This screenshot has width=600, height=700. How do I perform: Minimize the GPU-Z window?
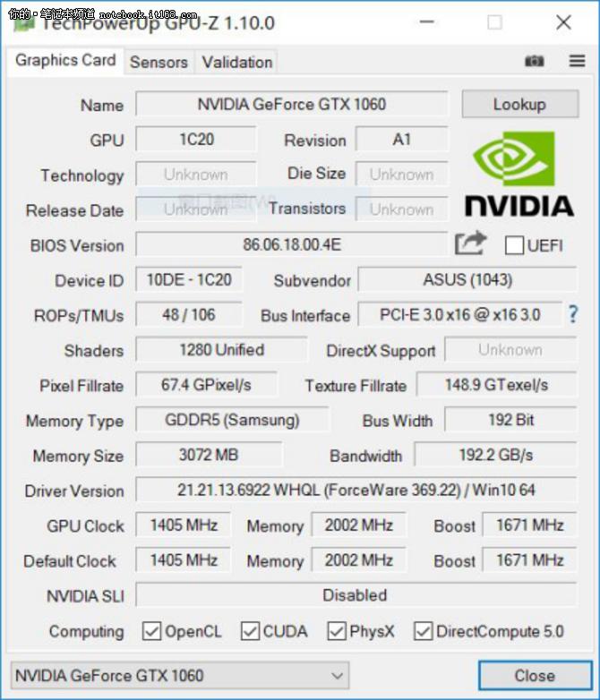click(427, 21)
